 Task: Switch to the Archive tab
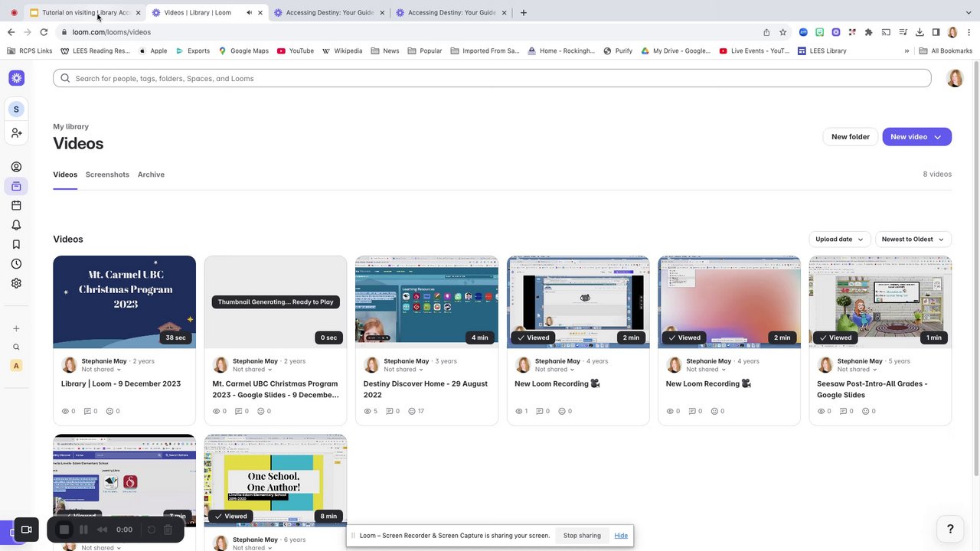[x=151, y=174]
